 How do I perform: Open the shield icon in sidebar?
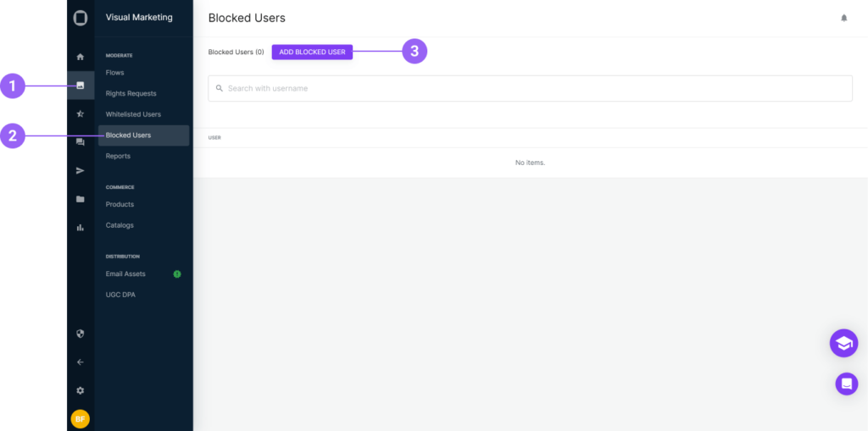click(81, 334)
